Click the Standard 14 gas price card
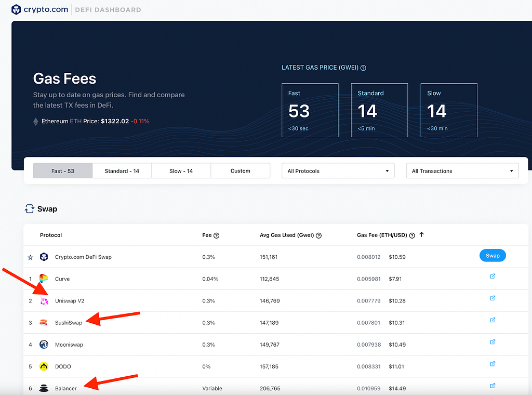532x395 pixels. (x=379, y=110)
